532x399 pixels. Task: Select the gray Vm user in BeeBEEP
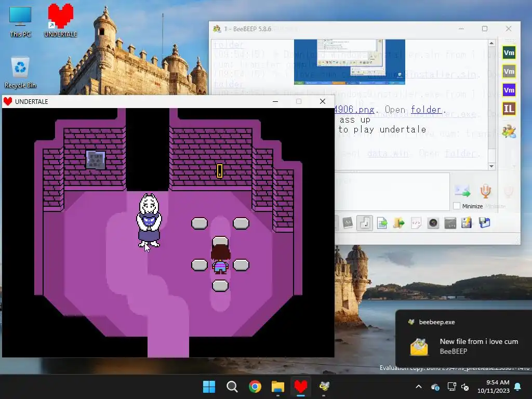coord(509,71)
